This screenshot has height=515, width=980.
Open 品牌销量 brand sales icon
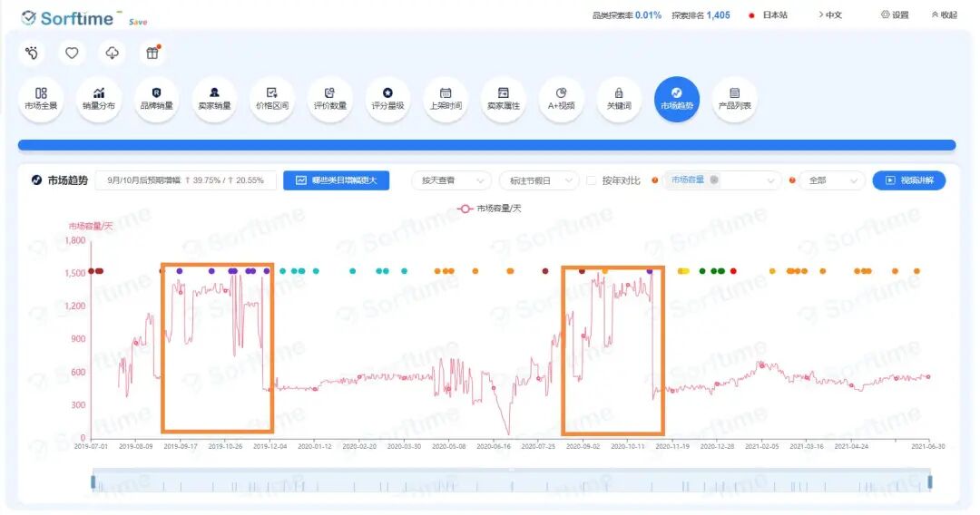156,99
